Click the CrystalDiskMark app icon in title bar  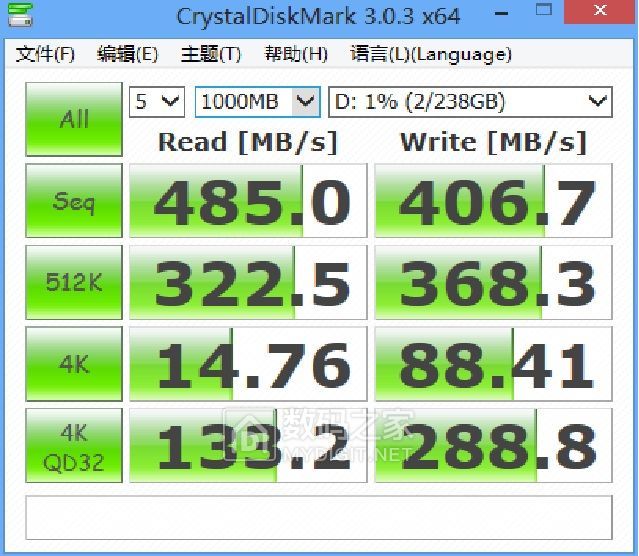coord(17,16)
